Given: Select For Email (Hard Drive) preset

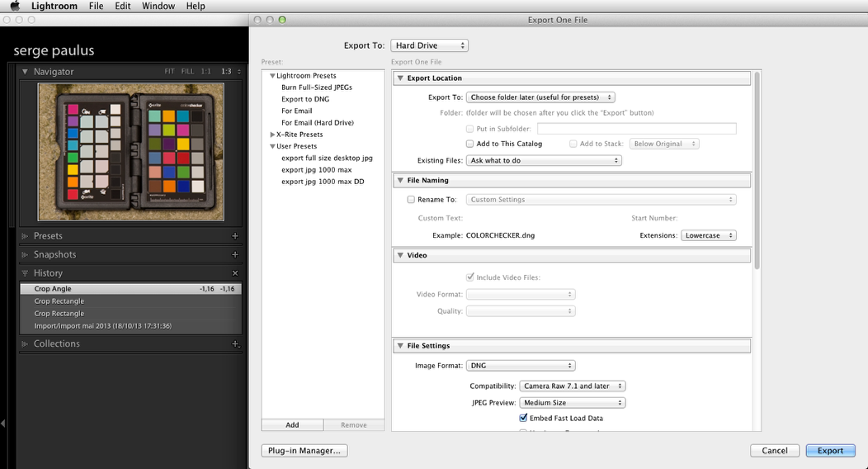Looking at the screenshot, I should coord(317,123).
